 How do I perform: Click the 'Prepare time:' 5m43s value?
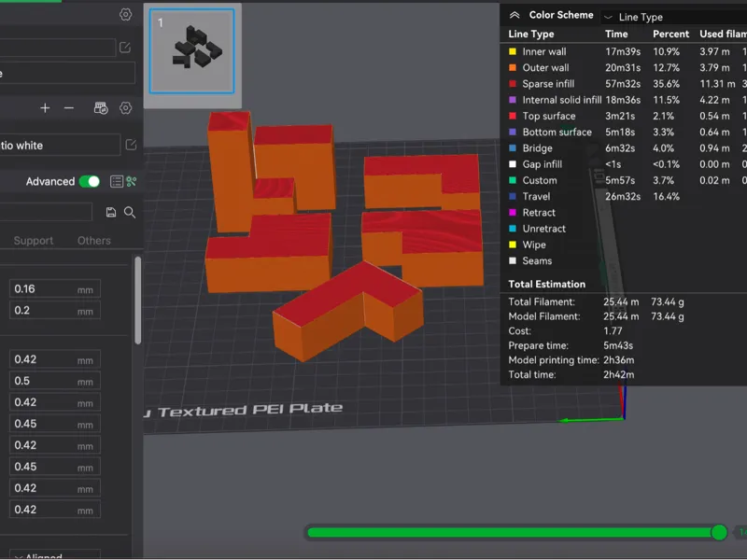click(618, 345)
